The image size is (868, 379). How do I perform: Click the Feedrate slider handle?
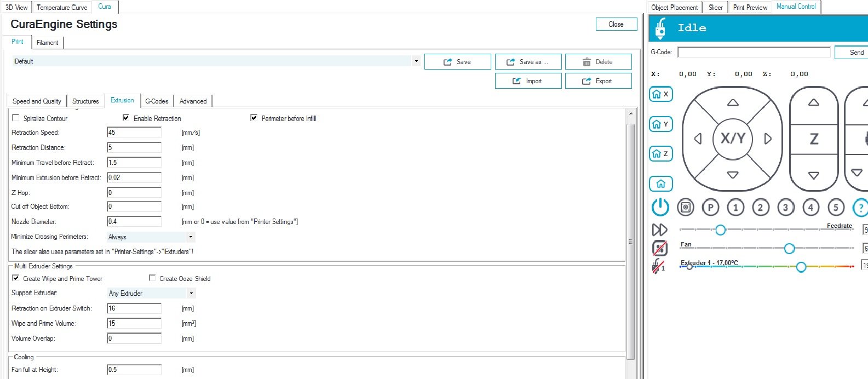(x=721, y=230)
